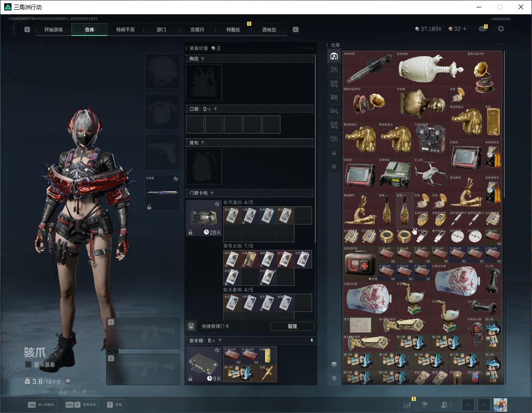Click the 37,183K currency balance
Image resolution: width=532 pixels, height=413 pixels.
coord(428,29)
